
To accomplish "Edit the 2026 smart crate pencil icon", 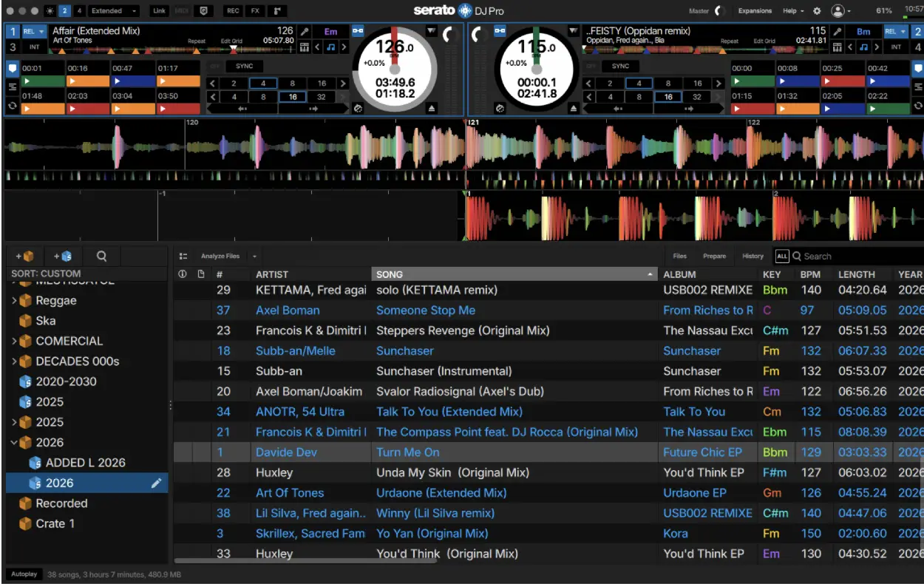I will point(156,483).
